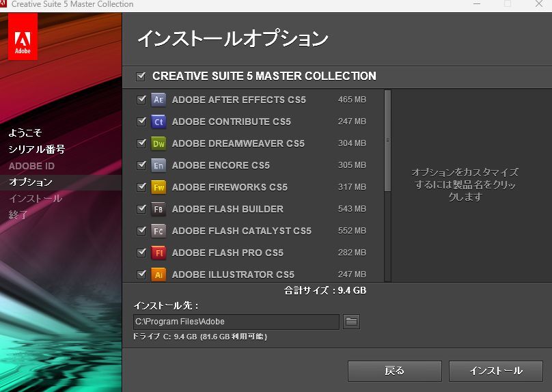Click the Contribute CS5 icon
The width and height of the screenshot is (552, 392).
pyautogui.click(x=158, y=122)
